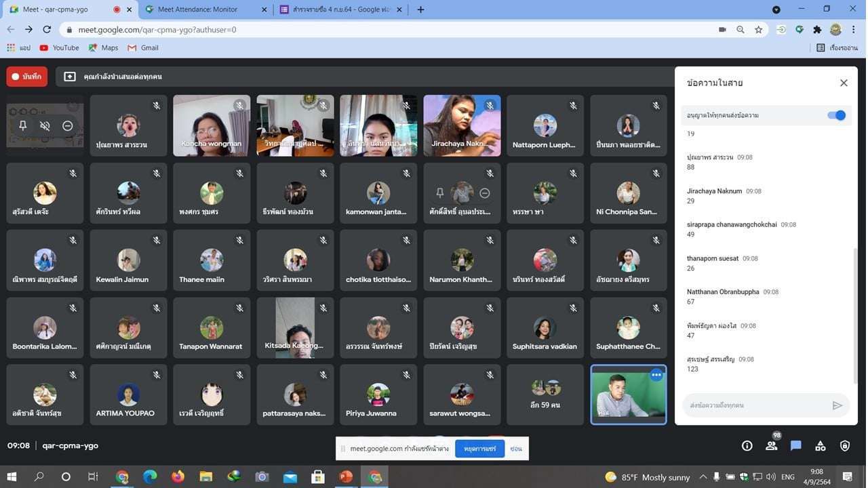Click the blue chat icon in bottom bar
Screen dimensions: 868x488
(x=795, y=445)
